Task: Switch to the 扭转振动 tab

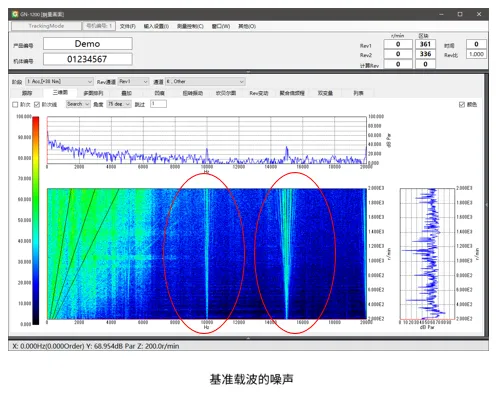Action: (x=193, y=93)
